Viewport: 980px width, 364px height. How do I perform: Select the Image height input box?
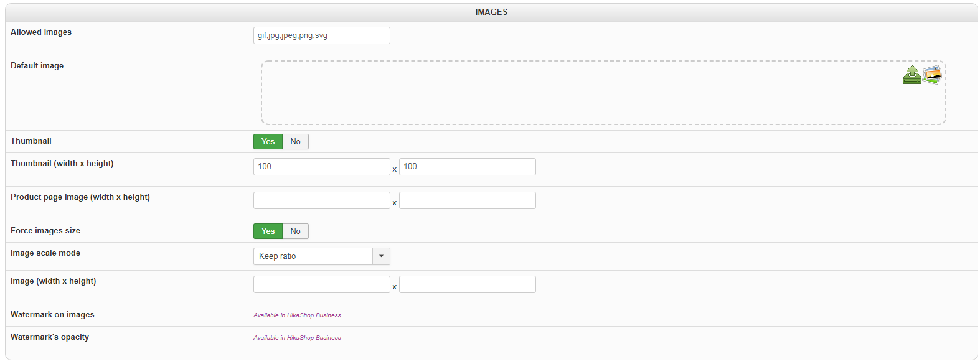pos(467,284)
